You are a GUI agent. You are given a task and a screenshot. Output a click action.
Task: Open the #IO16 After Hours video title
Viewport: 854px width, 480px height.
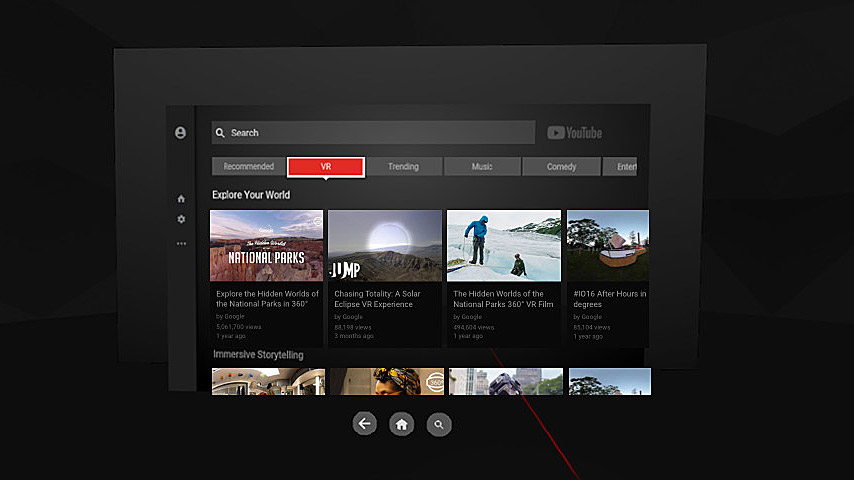[x=609, y=299]
